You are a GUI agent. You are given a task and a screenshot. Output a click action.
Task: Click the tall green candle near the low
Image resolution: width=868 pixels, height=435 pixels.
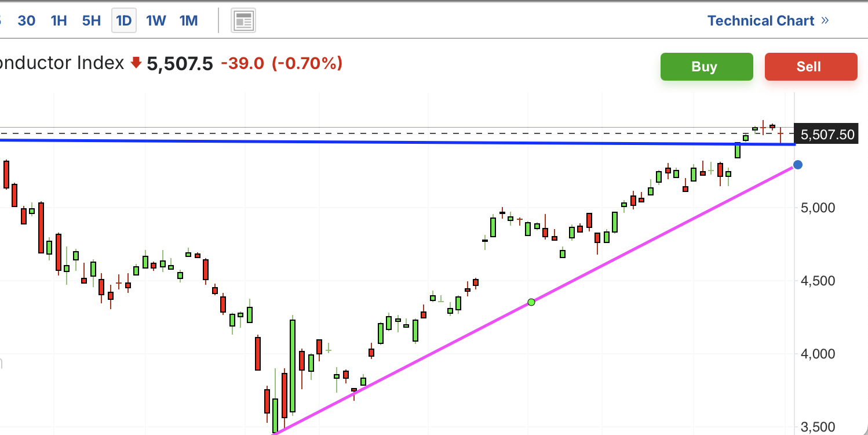293,365
